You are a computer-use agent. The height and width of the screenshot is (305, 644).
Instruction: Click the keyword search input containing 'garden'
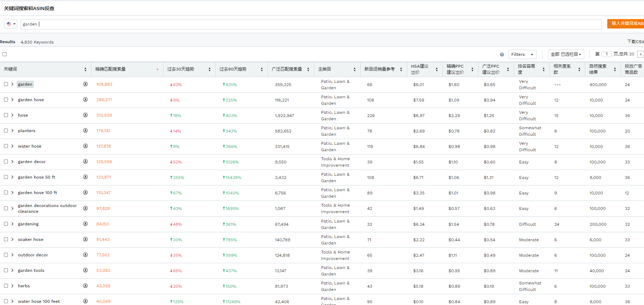tap(310, 24)
